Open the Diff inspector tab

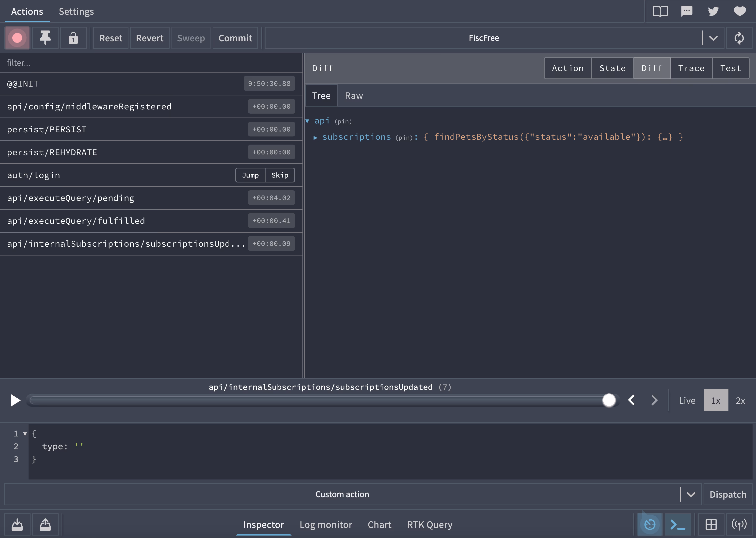[652, 68]
